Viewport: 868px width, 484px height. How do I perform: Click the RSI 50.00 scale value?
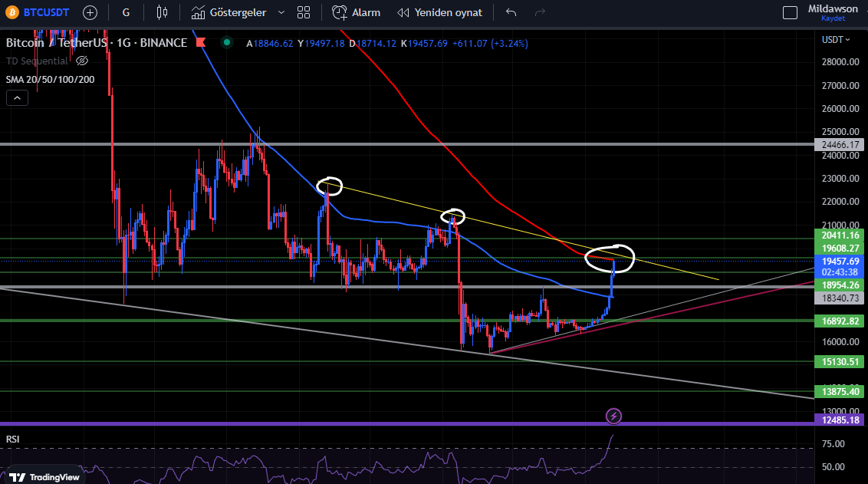(833, 467)
